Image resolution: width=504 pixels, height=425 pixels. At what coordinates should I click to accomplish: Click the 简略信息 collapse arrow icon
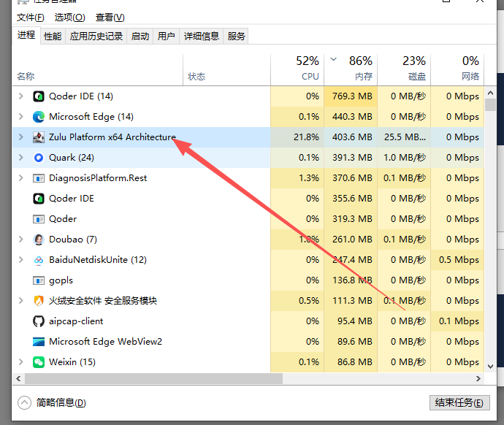(24, 402)
